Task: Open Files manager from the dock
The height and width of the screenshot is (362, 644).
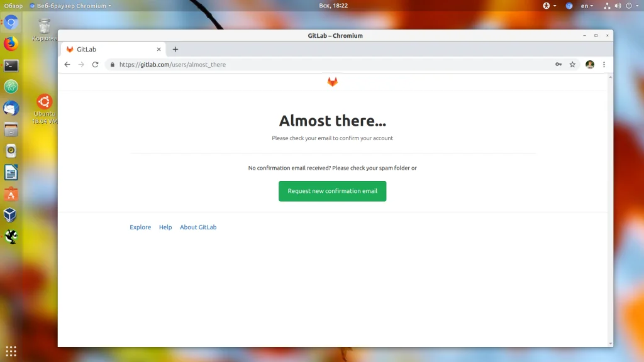Action: [x=11, y=129]
